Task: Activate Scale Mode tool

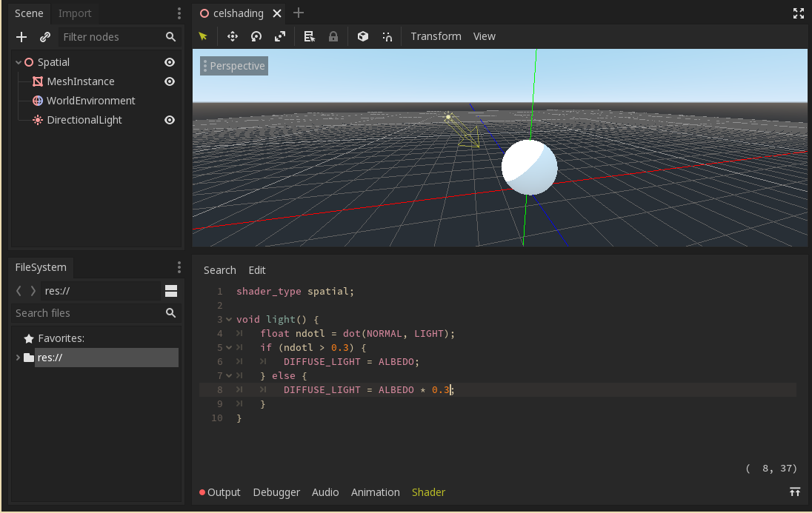Action: pyautogui.click(x=280, y=36)
